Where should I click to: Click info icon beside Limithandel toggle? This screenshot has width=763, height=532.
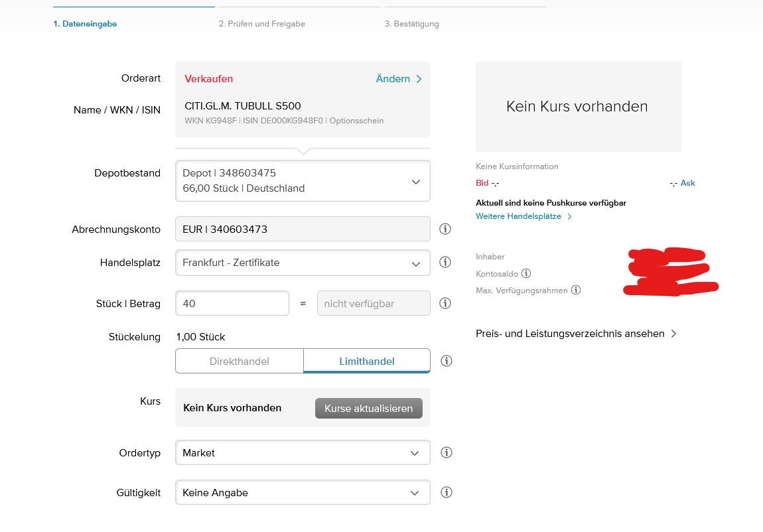[x=447, y=361]
